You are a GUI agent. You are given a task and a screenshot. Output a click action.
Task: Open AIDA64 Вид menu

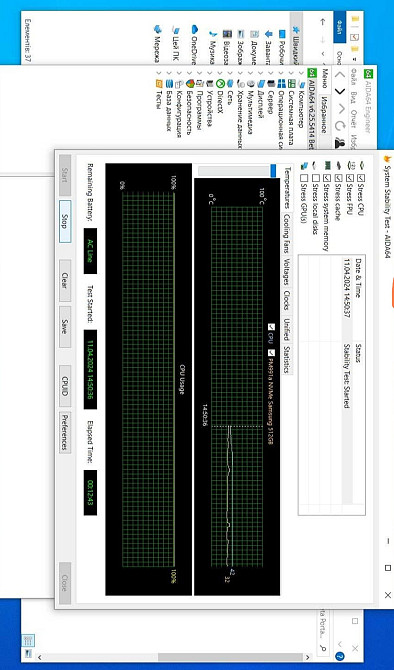[x=354, y=97]
